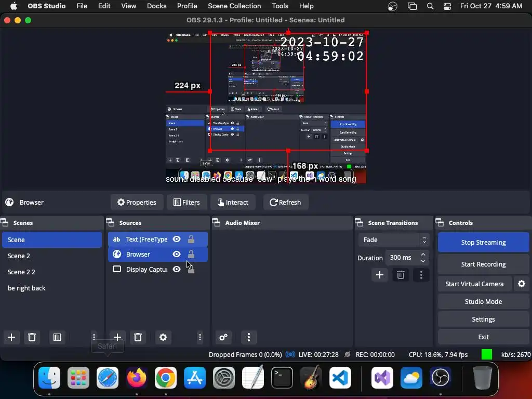The height and width of the screenshot is (399, 532).
Task: Open transition properties three-dot menu
Action: (x=421, y=275)
